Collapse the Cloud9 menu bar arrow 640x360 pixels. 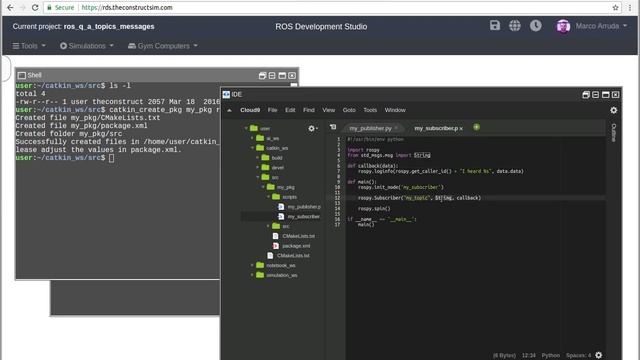(x=229, y=110)
